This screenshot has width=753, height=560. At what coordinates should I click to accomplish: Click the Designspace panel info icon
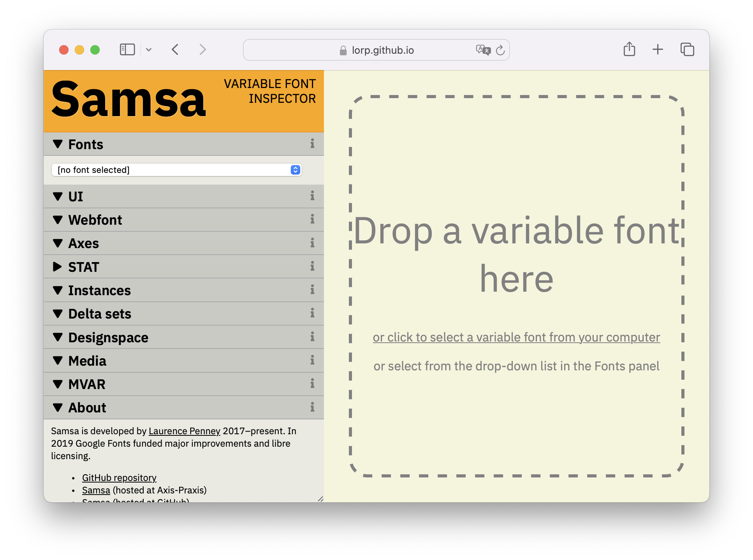pyautogui.click(x=312, y=337)
